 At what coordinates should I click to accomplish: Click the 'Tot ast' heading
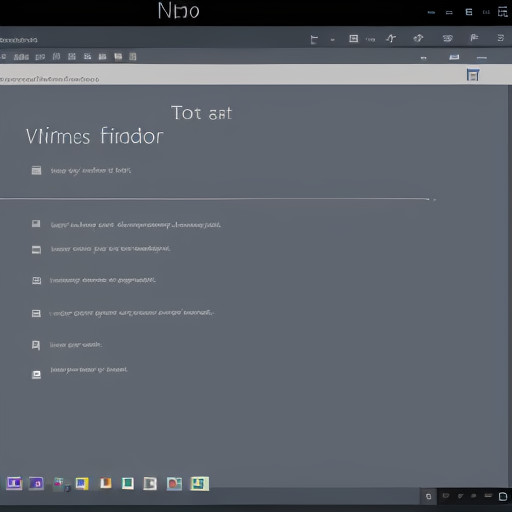[x=201, y=113]
